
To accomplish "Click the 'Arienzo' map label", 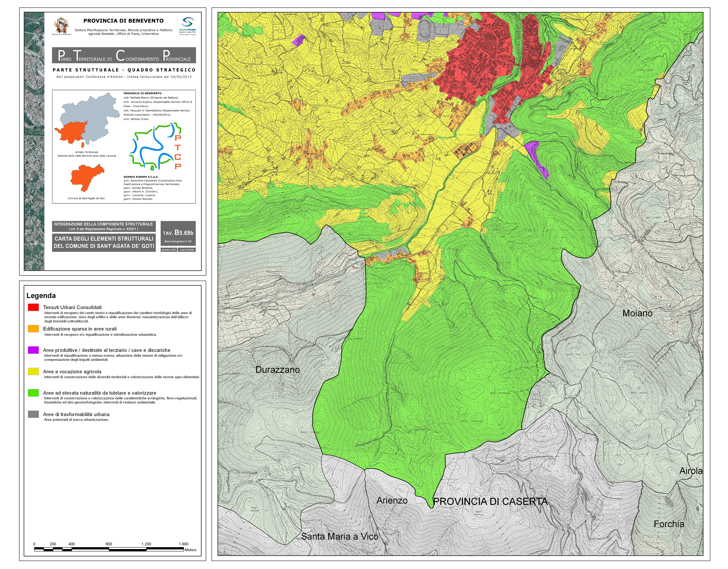I will pyautogui.click(x=392, y=500).
